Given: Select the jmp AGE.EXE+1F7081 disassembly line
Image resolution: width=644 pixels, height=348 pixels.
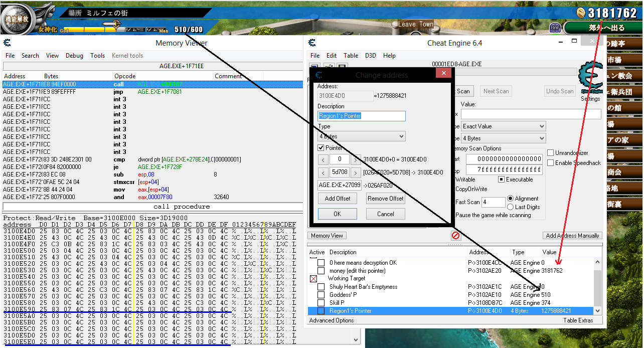Looking at the screenshot, I should 152,92.
